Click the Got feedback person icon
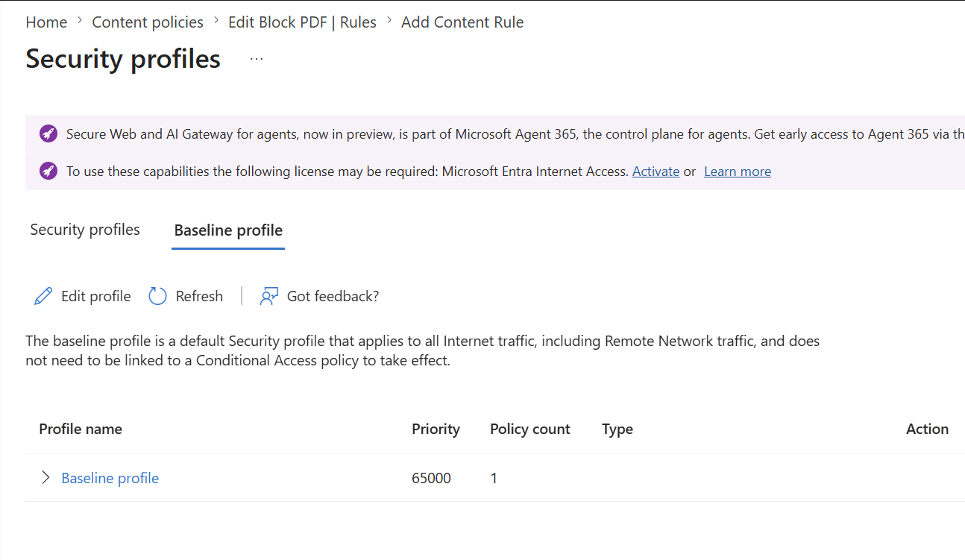 pyautogui.click(x=268, y=297)
